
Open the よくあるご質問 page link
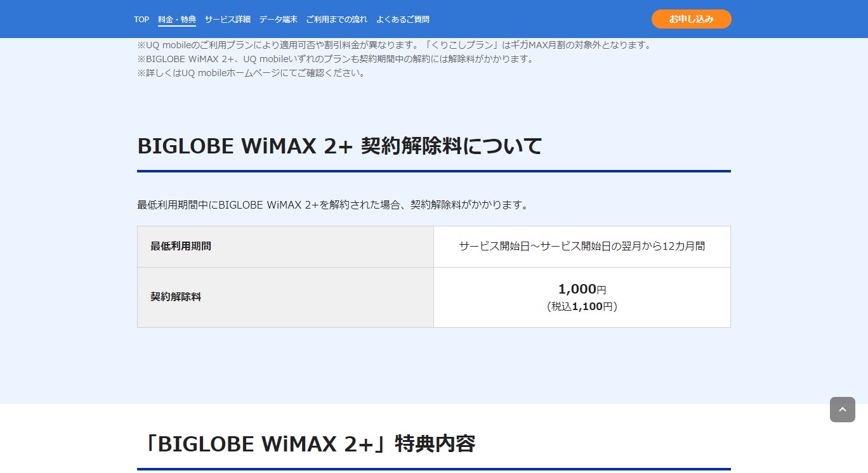click(402, 20)
